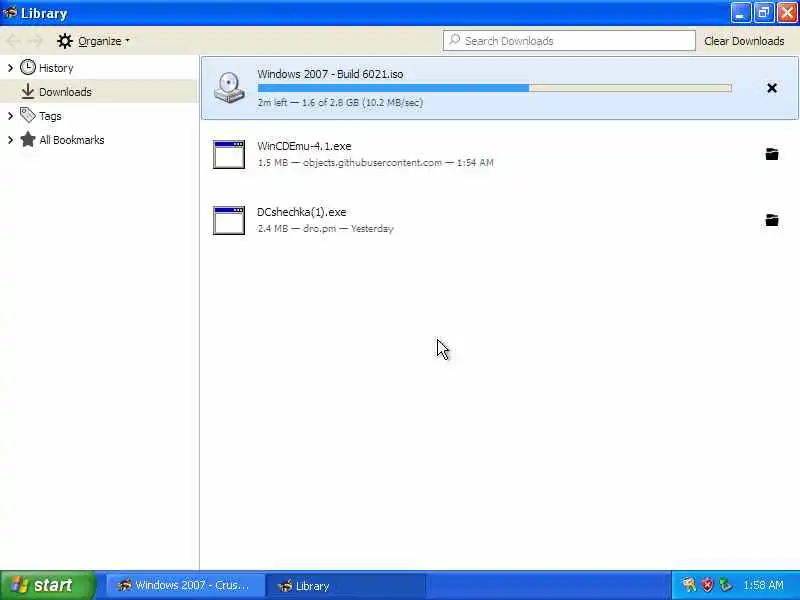The height and width of the screenshot is (600, 800).
Task: Open the Start menu
Action: tap(47, 585)
